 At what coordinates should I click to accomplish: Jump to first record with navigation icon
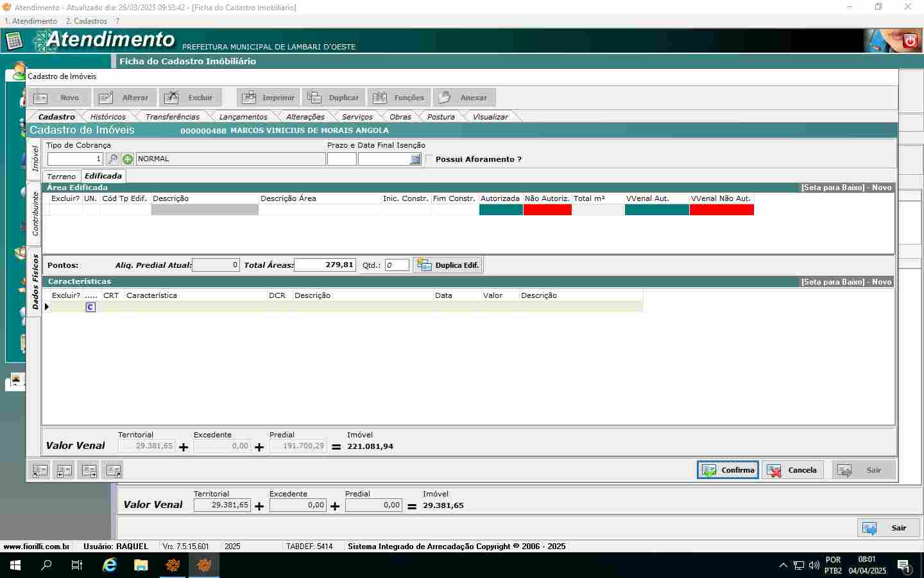(40, 471)
